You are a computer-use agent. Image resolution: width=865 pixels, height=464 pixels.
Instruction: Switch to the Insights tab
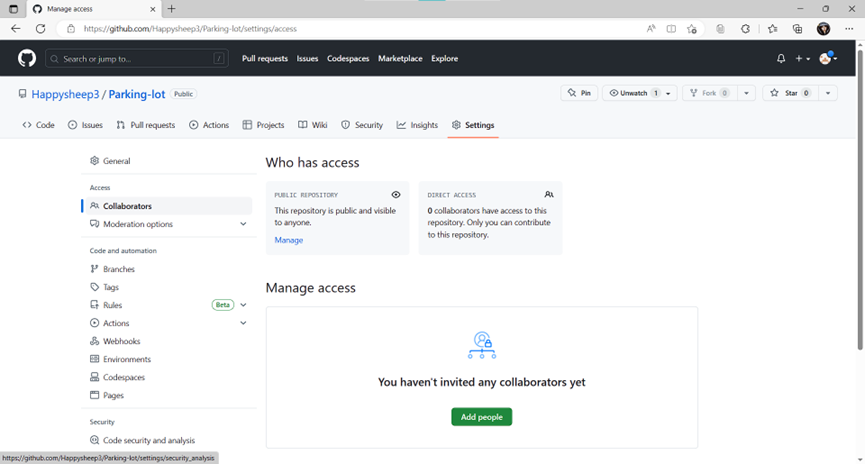pyautogui.click(x=418, y=125)
